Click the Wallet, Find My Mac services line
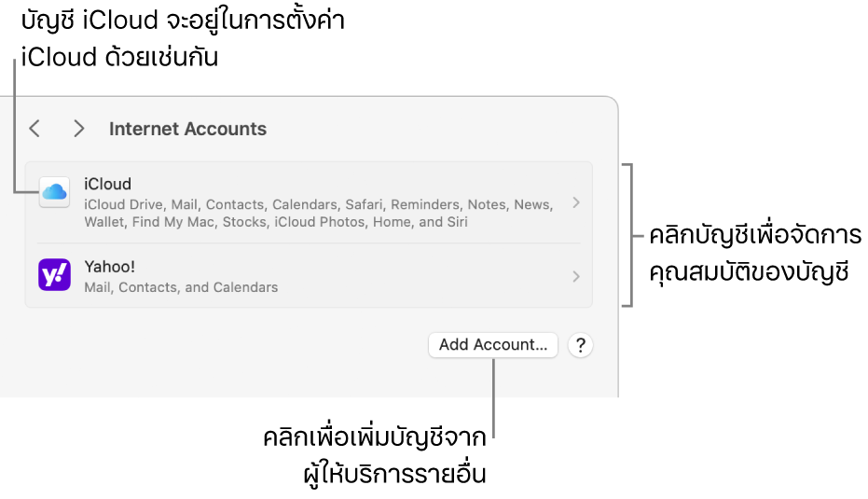The height and width of the screenshot is (499, 868). [x=275, y=222]
